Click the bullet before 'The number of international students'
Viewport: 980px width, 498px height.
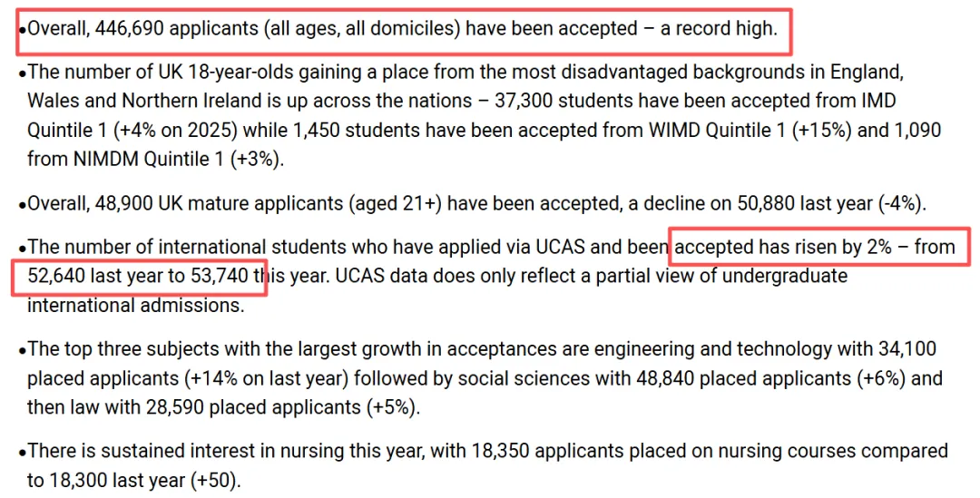23,249
